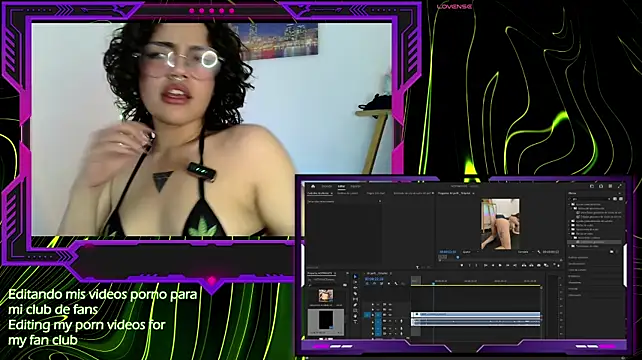Select the video clip on track V1

(476, 314)
